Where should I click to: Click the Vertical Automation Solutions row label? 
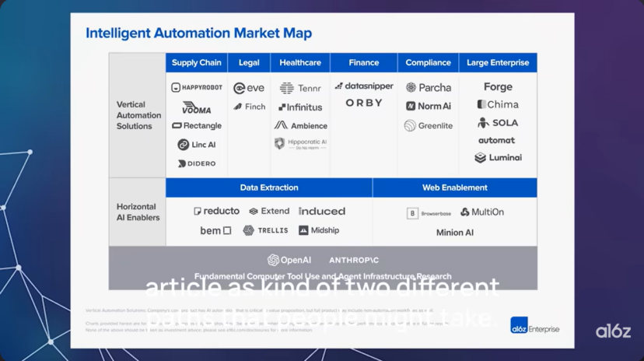pos(138,115)
